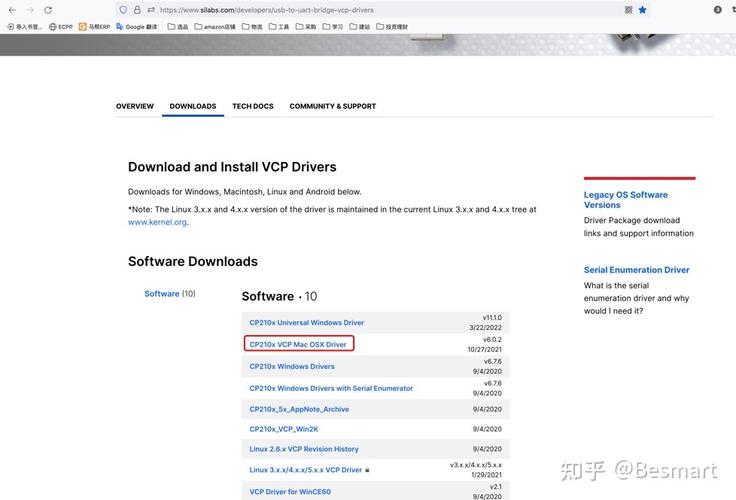736x500 pixels.
Task: Select the DOWNLOADS tab
Action: 193,106
